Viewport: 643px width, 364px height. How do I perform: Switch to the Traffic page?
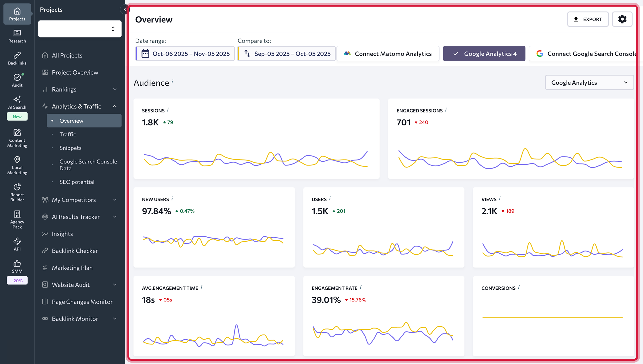(68, 134)
